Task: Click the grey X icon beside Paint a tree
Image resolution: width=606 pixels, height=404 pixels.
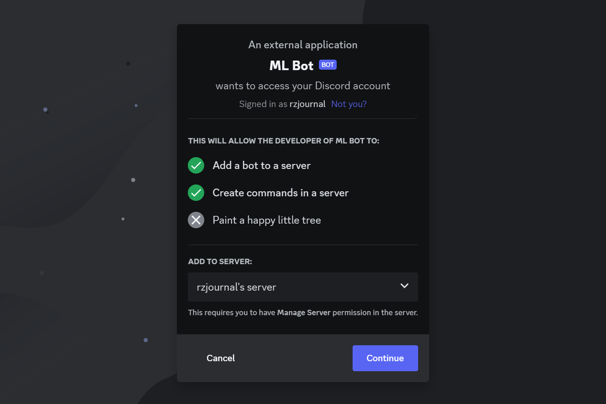Action: (x=196, y=220)
